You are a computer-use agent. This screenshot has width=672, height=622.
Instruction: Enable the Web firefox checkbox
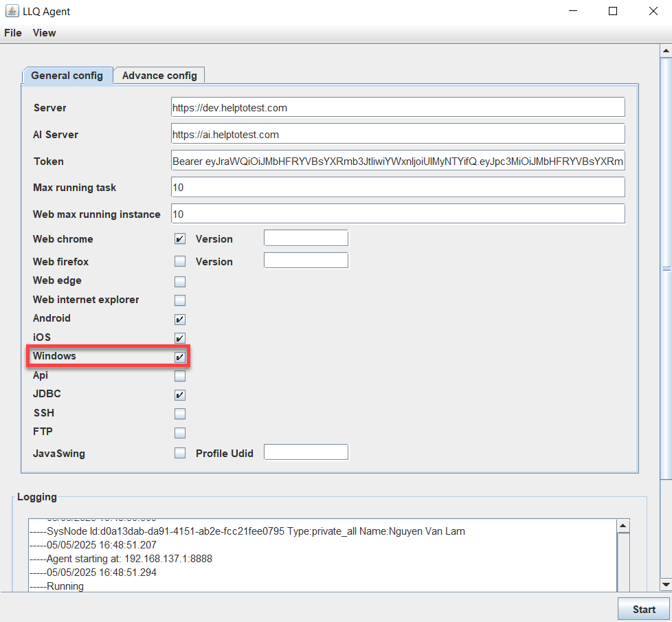coord(180,261)
